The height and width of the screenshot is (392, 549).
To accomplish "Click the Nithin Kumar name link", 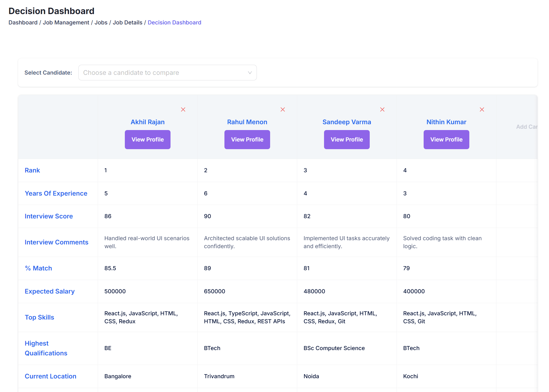I will click(x=446, y=122).
